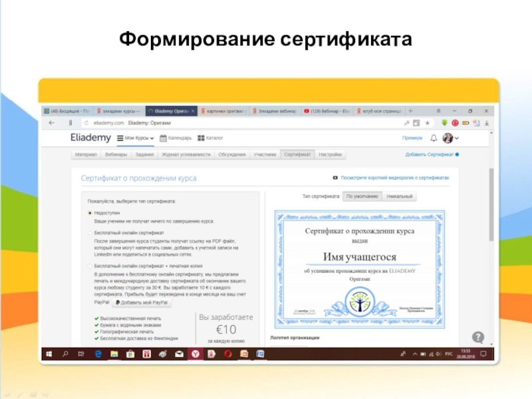Switch to the Вебинары tab

pyautogui.click(x=116, y=154)
